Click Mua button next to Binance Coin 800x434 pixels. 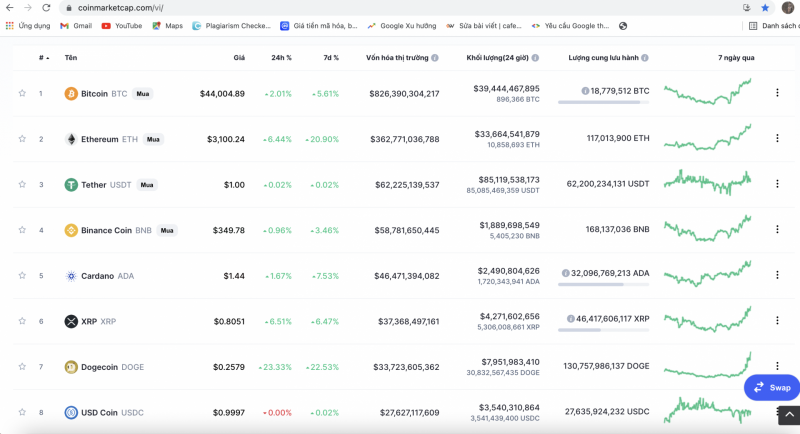167,230
